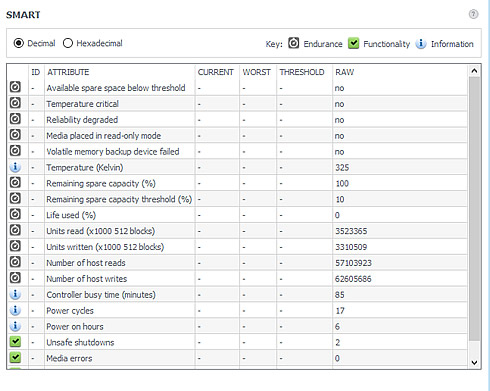Click endurance icon for Units read row
Screen dimensions: 490x391
coord(15,230)
